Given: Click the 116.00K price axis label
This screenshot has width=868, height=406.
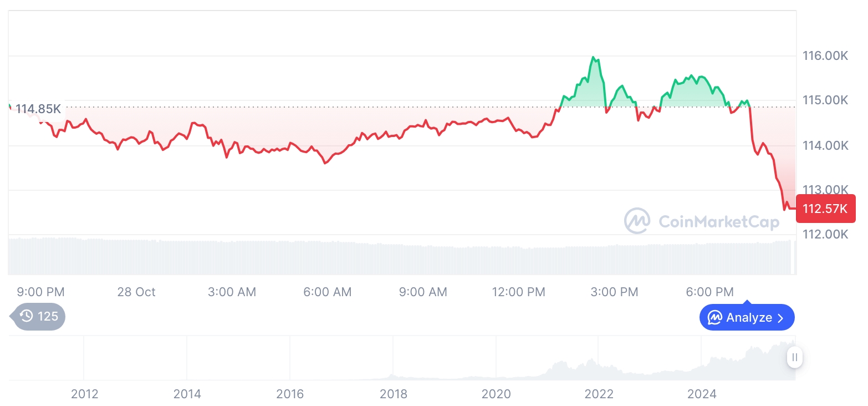Looking at the screenshot, I should (825, 55).
